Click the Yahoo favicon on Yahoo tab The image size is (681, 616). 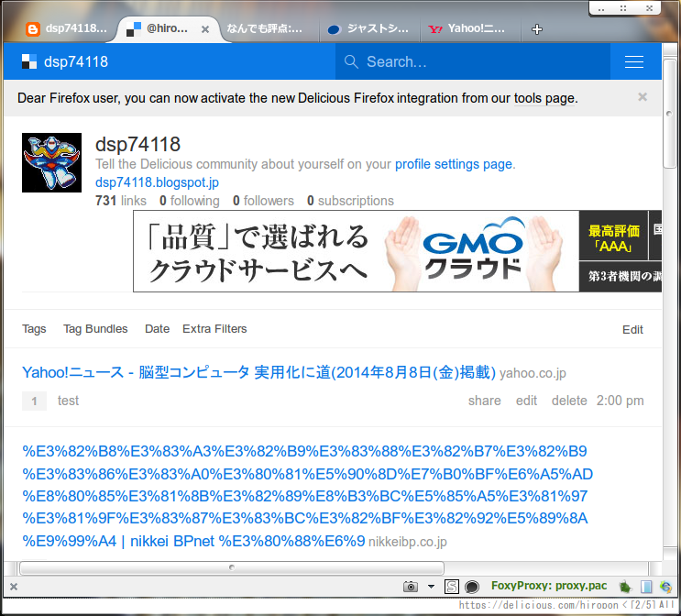coord(434,29)
